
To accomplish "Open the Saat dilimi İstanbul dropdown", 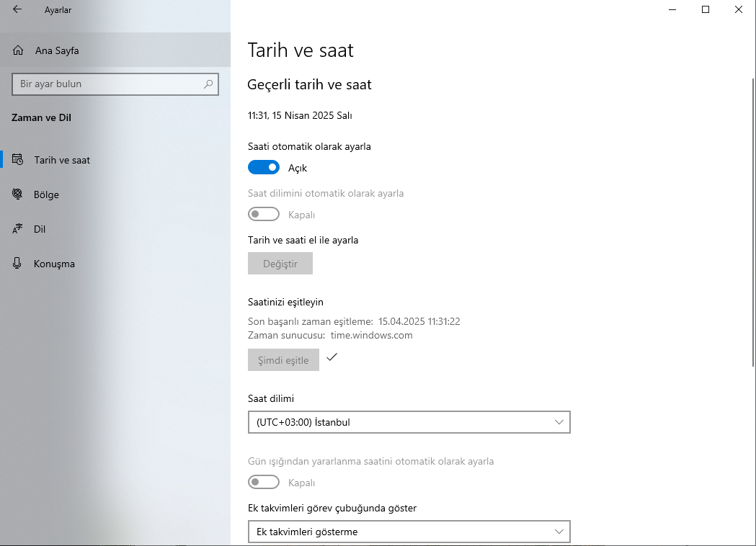I will point(409,422).
